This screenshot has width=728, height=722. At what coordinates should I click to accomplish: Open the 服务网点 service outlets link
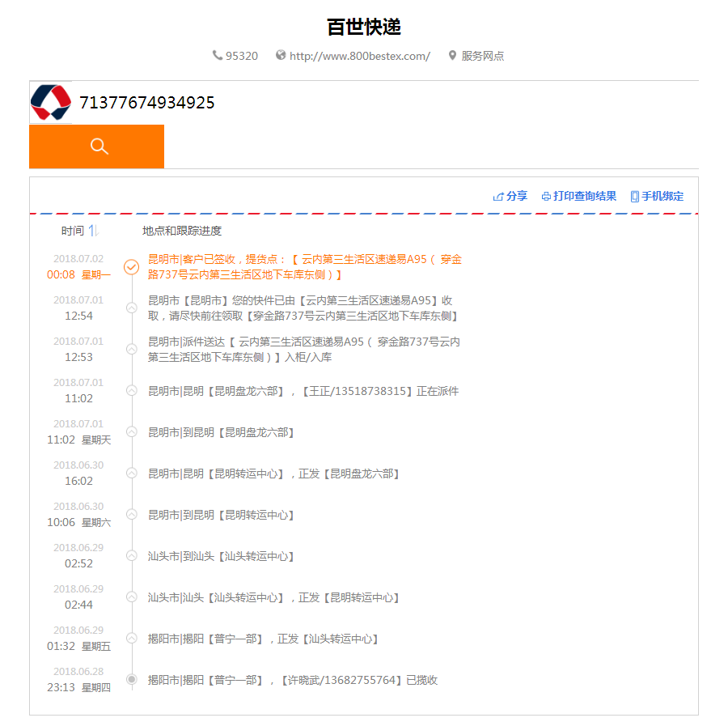tap(482, 56)
